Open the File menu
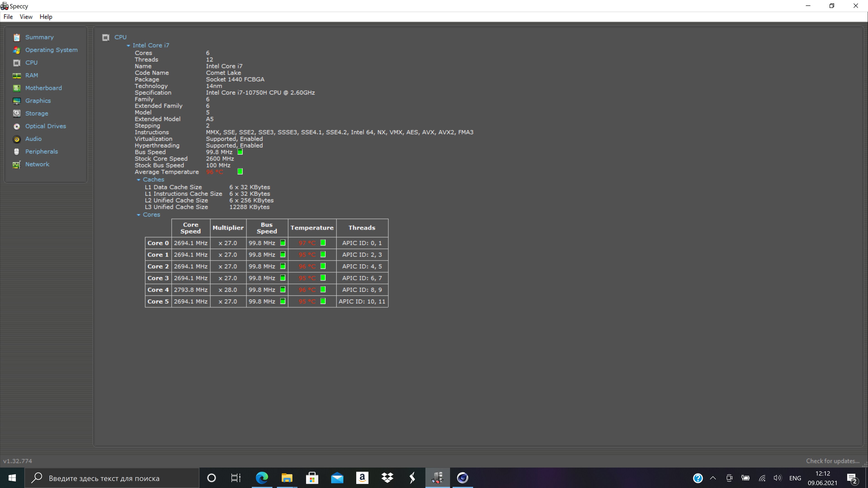This screenshot has height=488, width=868. tap(8, 17)
